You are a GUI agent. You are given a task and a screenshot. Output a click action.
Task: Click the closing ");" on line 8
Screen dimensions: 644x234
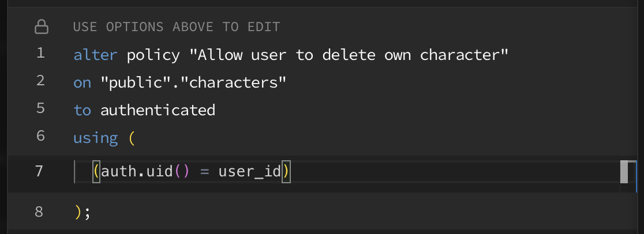[x=83, y=212]
